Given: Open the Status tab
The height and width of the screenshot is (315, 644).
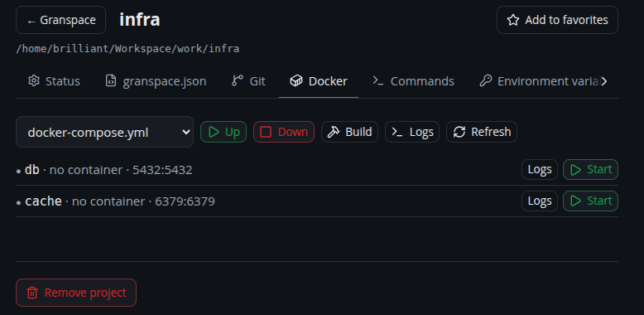Looking at the screenshot, I should point(54,81).
